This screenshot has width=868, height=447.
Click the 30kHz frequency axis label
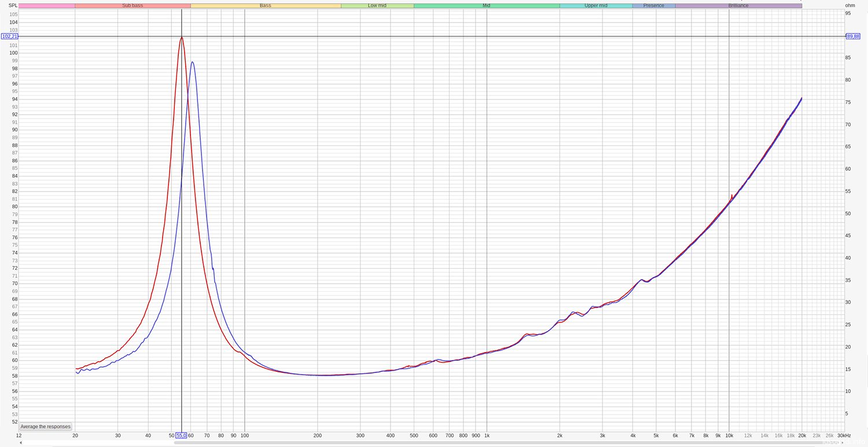click(844, 435)
